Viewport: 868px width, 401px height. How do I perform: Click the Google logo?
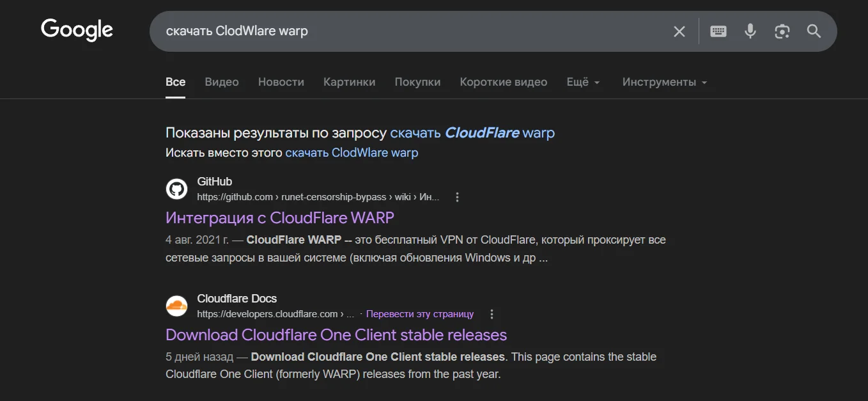click(x=77, y=30)
